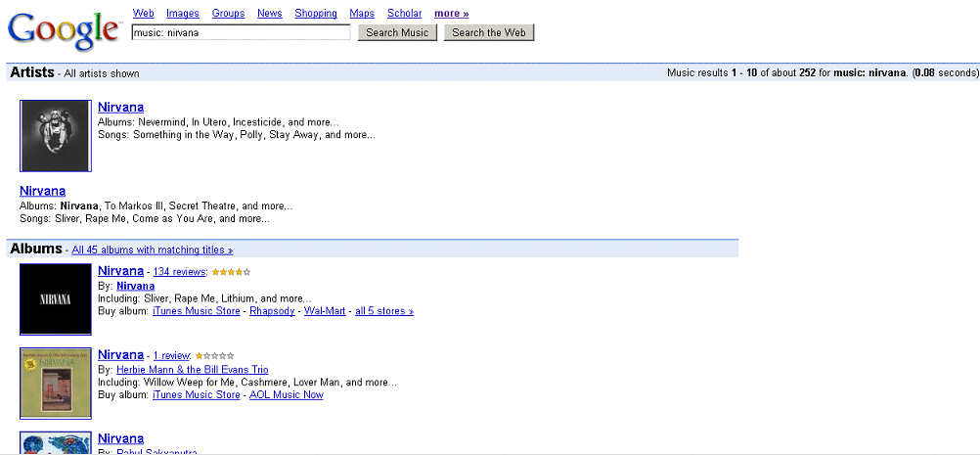The height and width of the screenshot is (455, 980).
Task: Click in the music search text box
Action: (241, 32)
